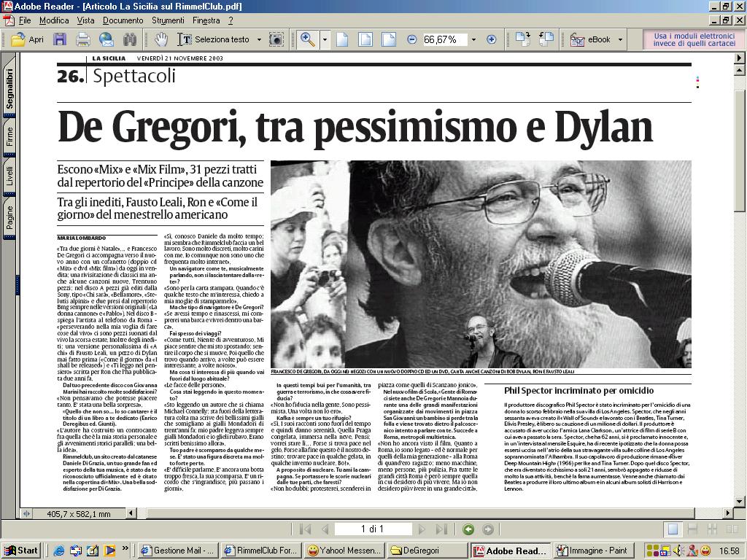Image resolution: width=747 pixels, height=560 pixels.
Task: Open the Modifica menu
Action: pyautogui.click(x=54, y=20)
